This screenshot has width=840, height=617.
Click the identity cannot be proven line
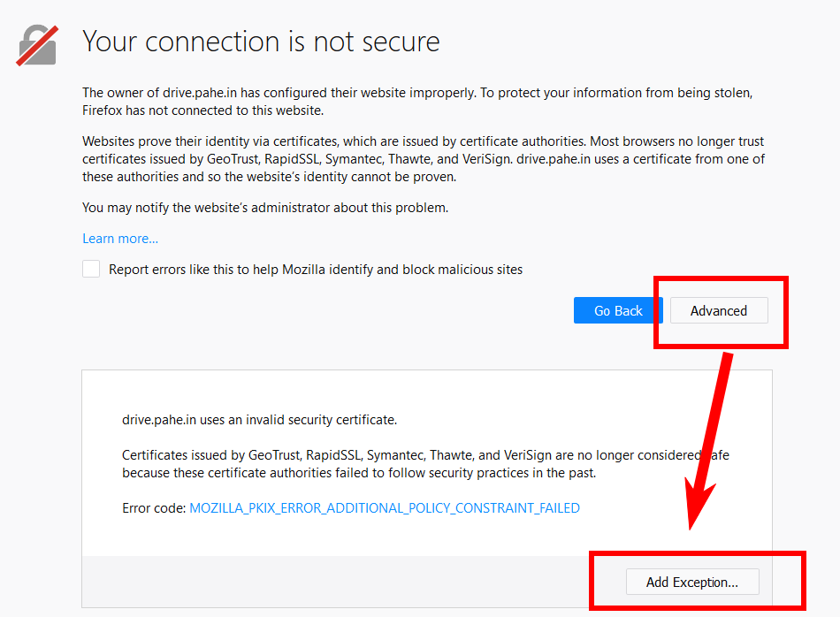point(269,177)
